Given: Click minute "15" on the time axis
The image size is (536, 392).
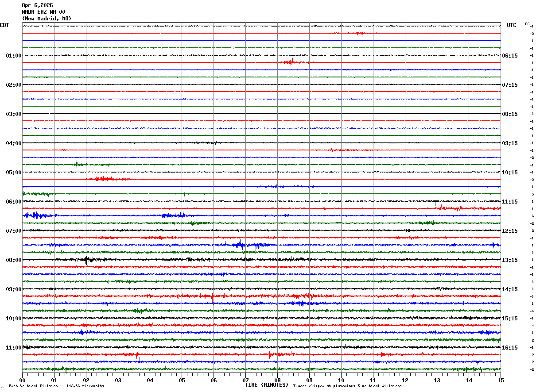Looking at the screenshot, I should [x=501, y=380].
